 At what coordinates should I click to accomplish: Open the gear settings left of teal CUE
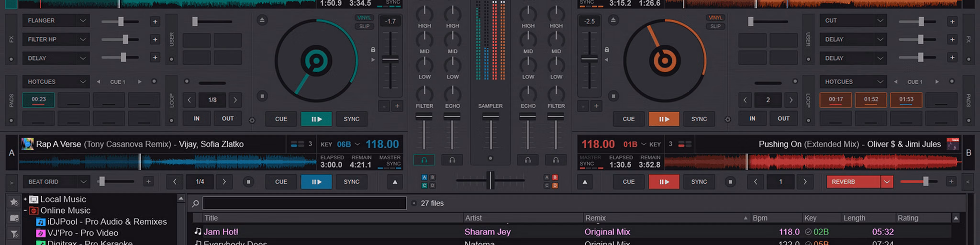[252, 120]
